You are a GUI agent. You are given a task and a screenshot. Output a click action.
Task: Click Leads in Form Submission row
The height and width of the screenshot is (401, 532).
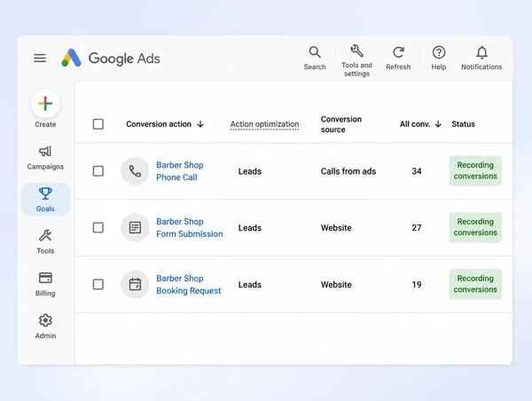(250, 227)
